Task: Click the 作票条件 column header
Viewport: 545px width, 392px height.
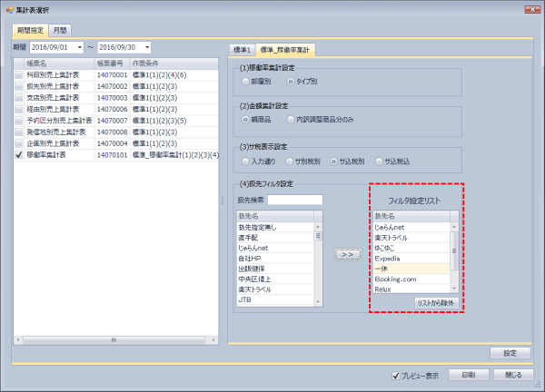Action: click(x=174, y=64)
